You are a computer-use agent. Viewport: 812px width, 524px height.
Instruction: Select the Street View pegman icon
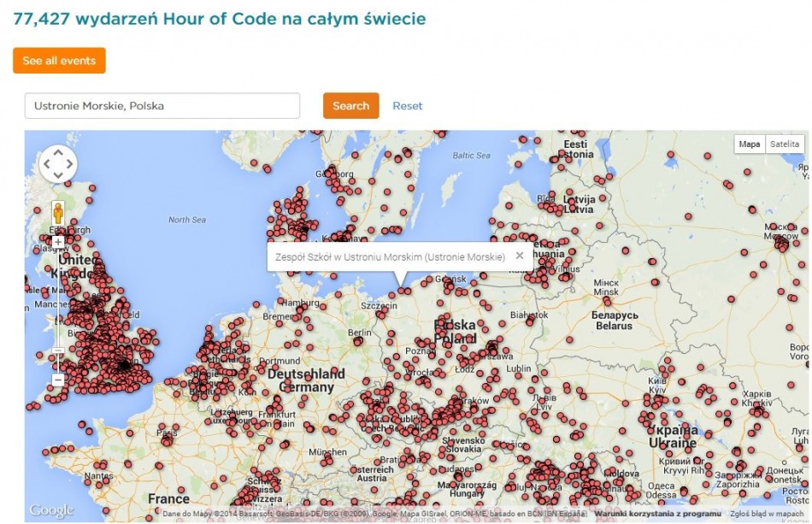point(58,214)
